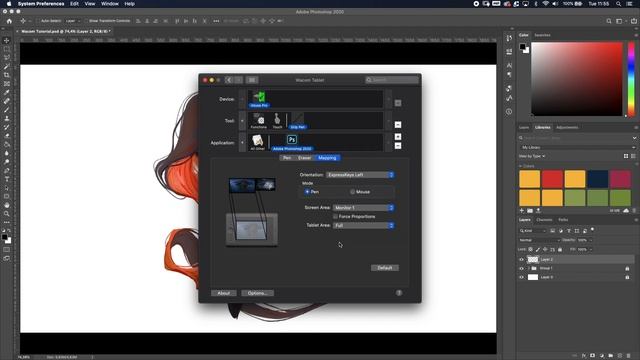Image resolution: width=640 pixels, height=360 pixels.
Task: Add new item to Libraries panel
Action: [x=522, y=211]
